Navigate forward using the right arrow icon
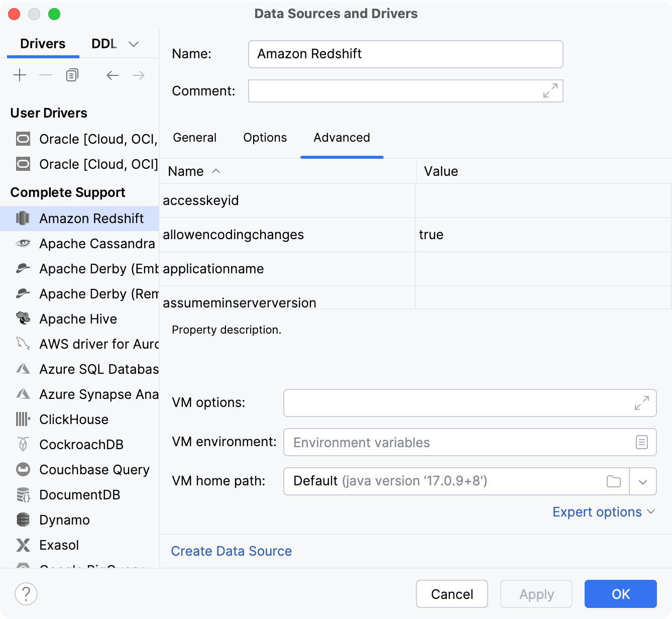This screenshot has width=672, height=619. coord(139,75)
